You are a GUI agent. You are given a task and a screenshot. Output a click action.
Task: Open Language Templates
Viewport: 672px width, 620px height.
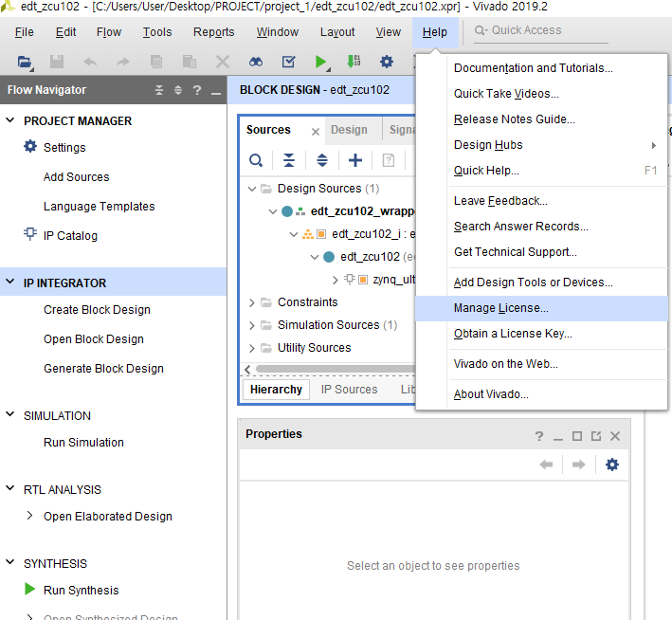[99, 207]
